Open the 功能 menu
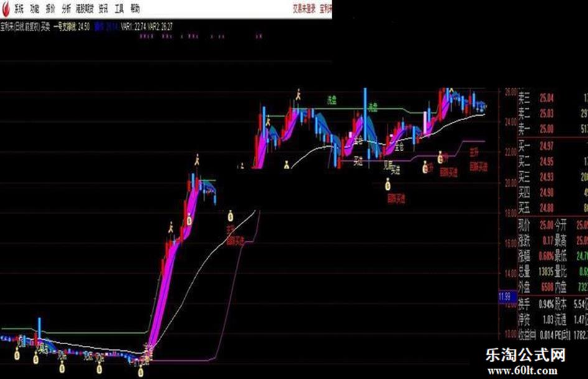This screenshot has width=588, height=379. click(x=34, y=9)
